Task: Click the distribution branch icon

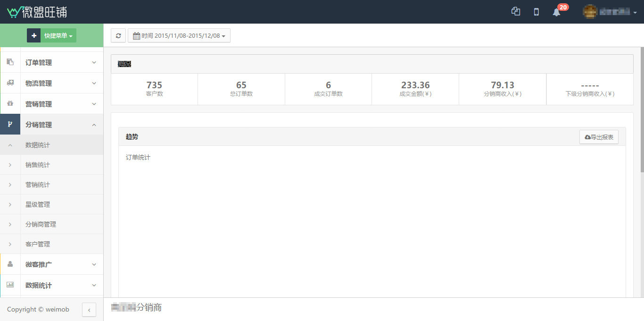Action: point(10,124)
